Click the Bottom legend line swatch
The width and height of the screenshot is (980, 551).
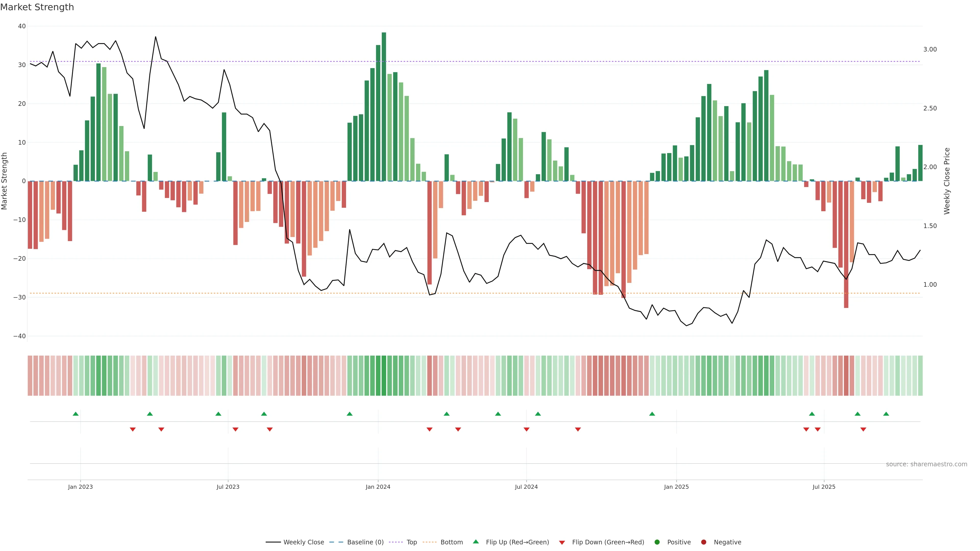(x=430, y=542)
